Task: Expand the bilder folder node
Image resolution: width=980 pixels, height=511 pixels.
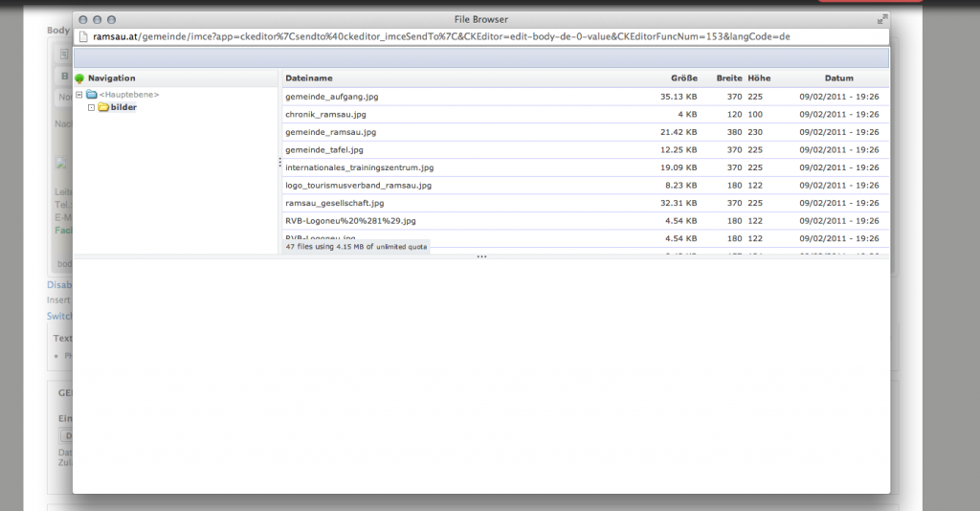Action: click(92, 107)
